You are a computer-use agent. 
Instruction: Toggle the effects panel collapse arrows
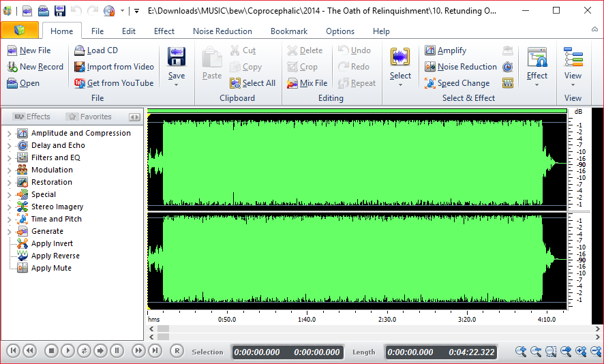(x=134, y=117)
